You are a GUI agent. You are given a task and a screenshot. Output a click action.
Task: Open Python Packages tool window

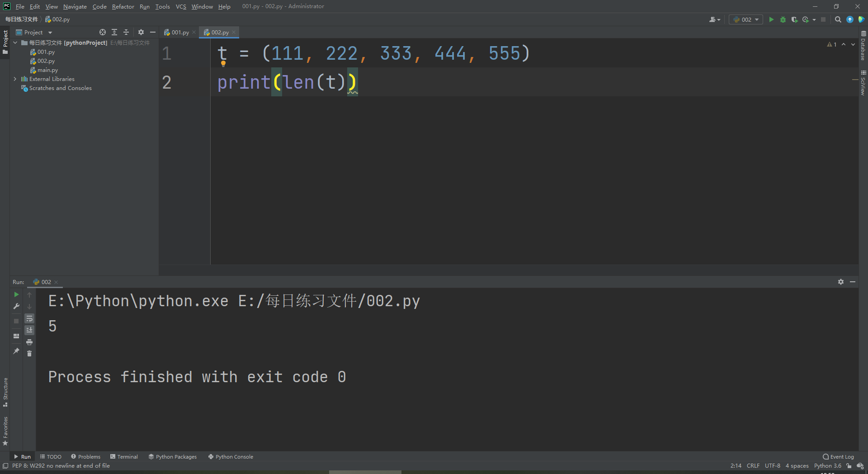click(173, 457)
